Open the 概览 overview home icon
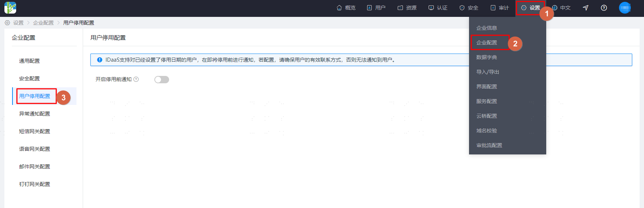The image size is (644, 208). pyautogui.click(x=339, y=8)
